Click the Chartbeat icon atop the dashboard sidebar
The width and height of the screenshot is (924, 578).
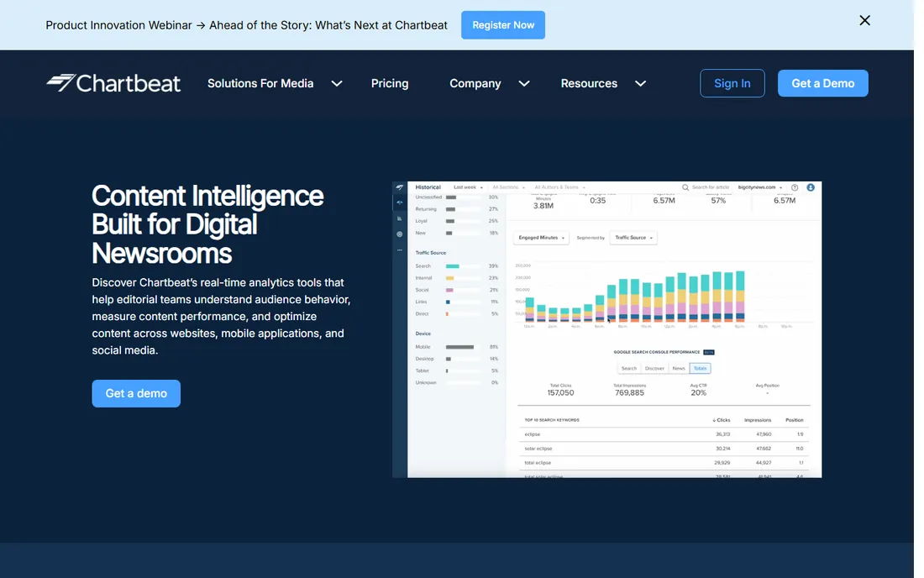click(x=400, y=187)
